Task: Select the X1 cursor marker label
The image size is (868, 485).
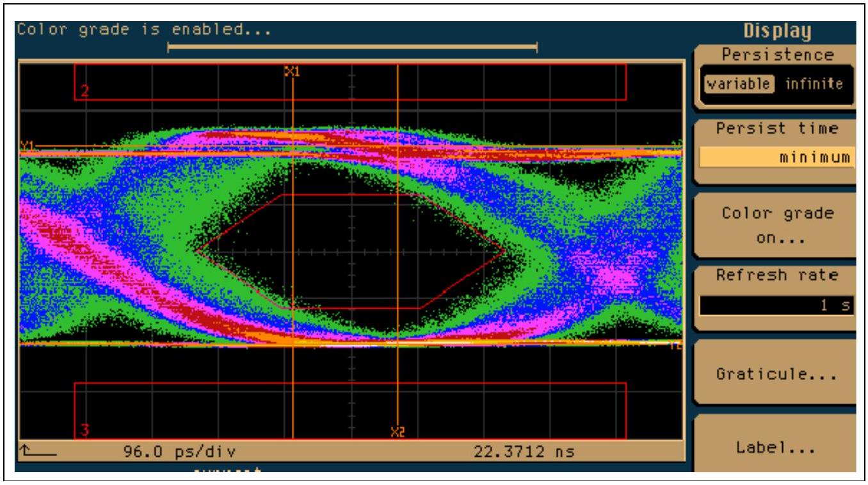Action: 292,71
